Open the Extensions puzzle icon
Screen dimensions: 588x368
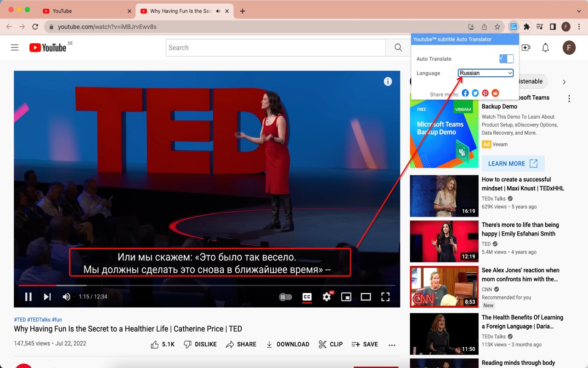pyautogui.click(x=527, y=27)
